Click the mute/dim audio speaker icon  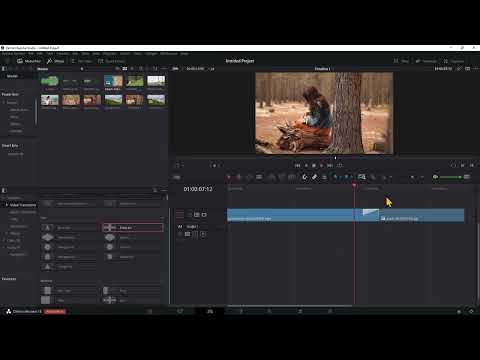pos(435,177)
